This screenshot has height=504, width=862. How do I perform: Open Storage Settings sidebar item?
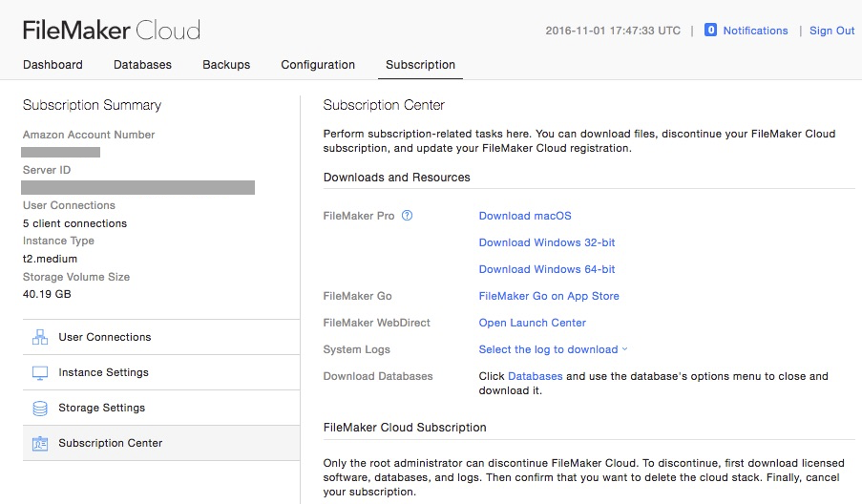[161, 408]
